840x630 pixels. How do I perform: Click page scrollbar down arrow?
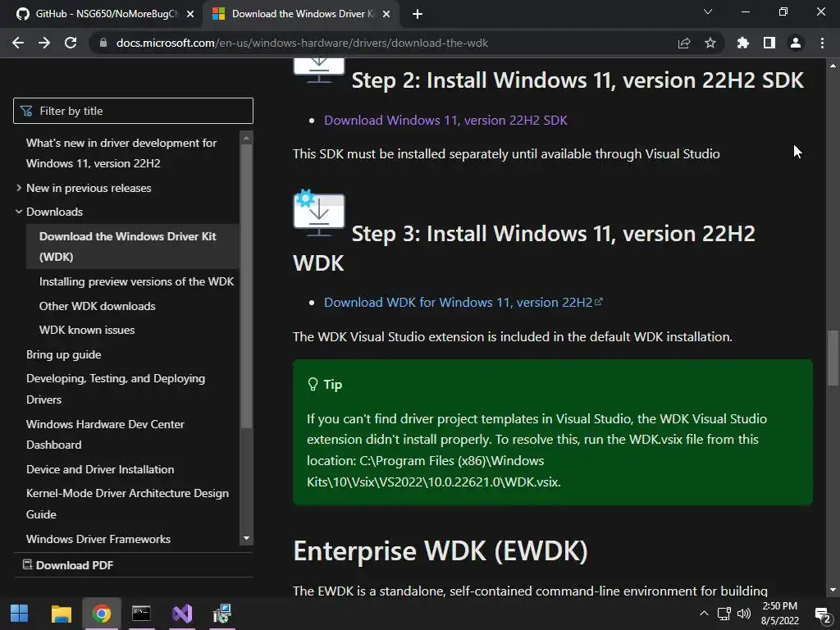point(833,591)
